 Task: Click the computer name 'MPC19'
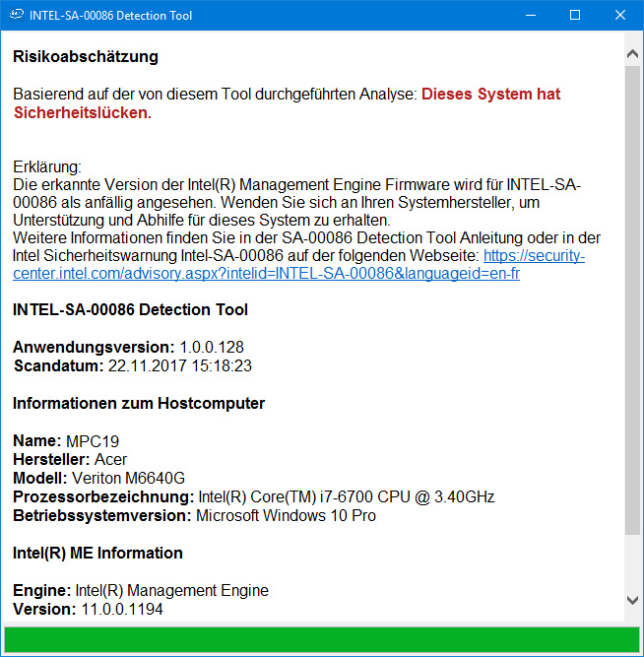coord(93,441)
